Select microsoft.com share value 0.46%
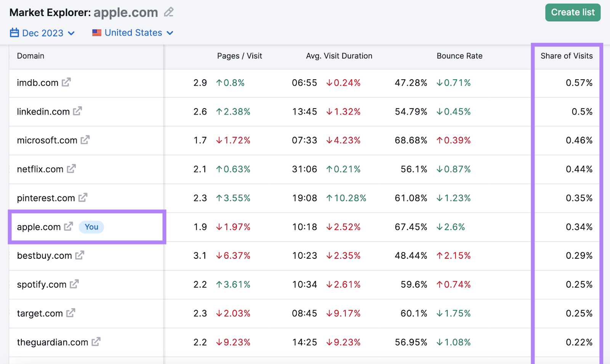 click(579, 140)
